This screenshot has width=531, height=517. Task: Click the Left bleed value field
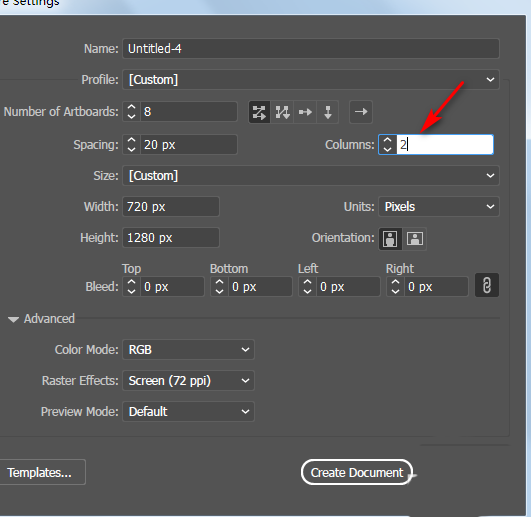[x=348, y=287]
